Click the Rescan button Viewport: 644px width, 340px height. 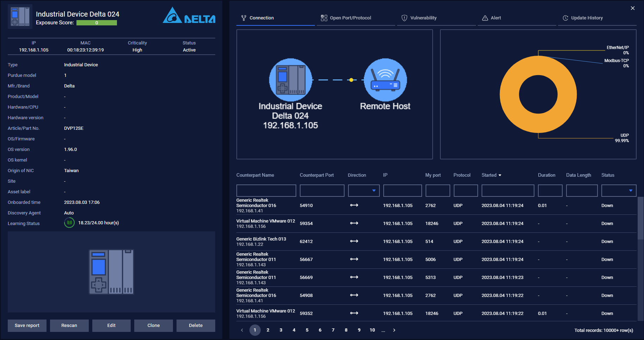tap(69, 326)
